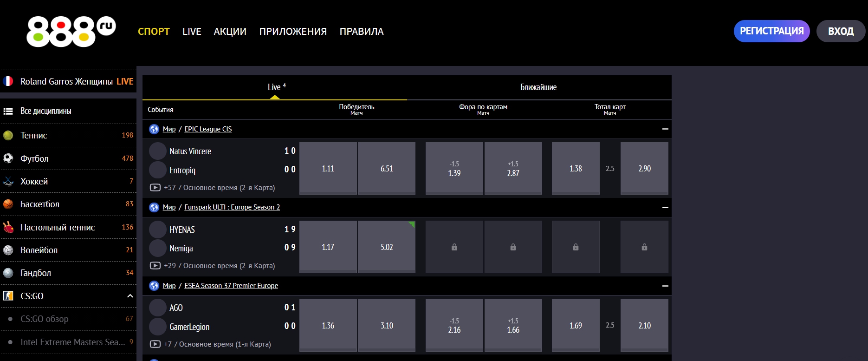The width and height of the screenshot is (868, 361).
Task: Click the Hockey sticks icon
Action: (8, 181)
